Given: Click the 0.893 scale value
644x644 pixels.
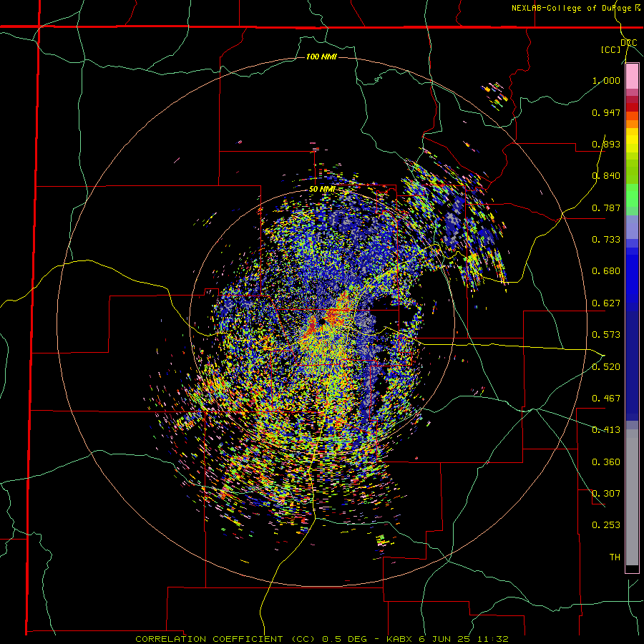Looking at the screenshot, I should tap(606, 144).
